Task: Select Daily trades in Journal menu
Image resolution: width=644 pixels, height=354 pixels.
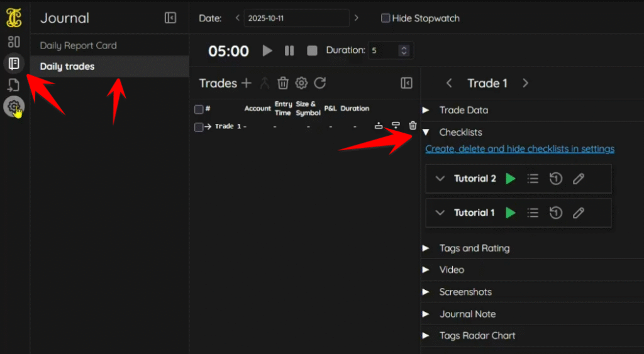Action: (x=67, y=66)
